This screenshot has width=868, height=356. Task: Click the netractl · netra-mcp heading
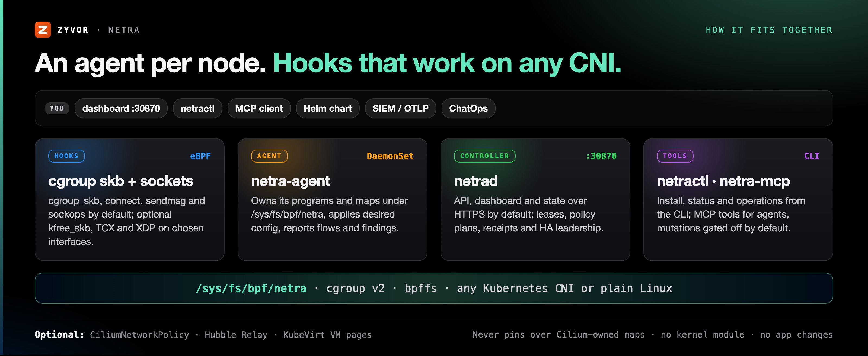723,181
